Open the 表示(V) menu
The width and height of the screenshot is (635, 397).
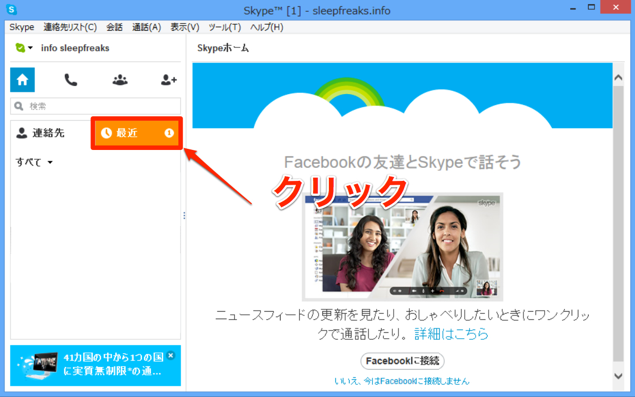click(x=185, y=27)
